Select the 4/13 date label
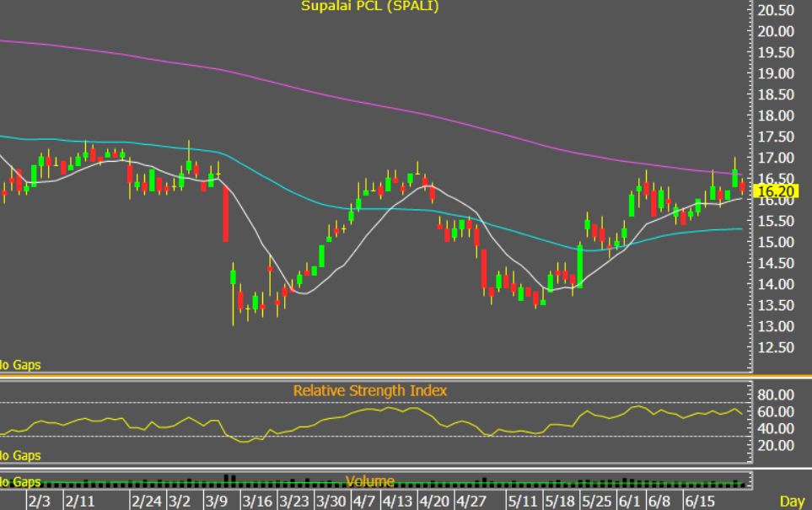This screenshot has width=812, height=510. pyautogui.click(x=397, y=502)
